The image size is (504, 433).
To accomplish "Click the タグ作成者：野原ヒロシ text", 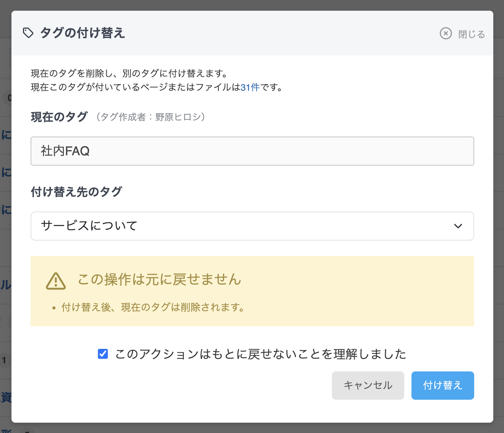I will tap(151, 117).
